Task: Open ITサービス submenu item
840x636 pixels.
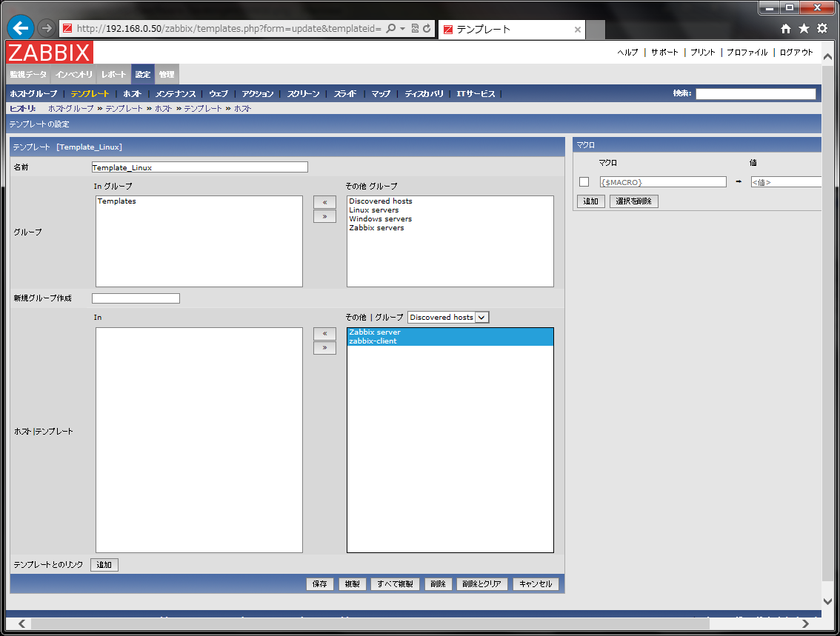Action: point(476,94)
